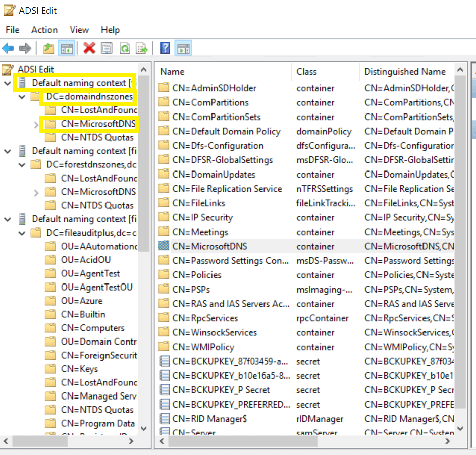Open Properties from the toolbar
The image size is (476, 455).
click(x=107, y=48)
